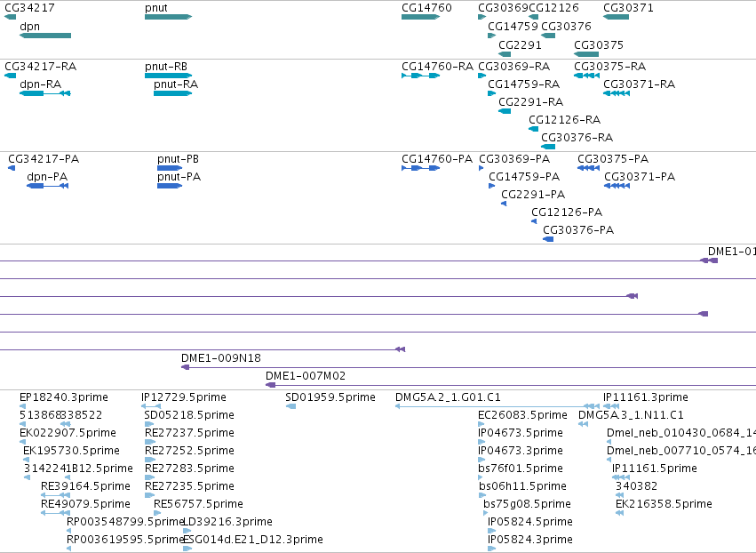Screen dimensions: 756x553
Task: Select the pnut-RA transcript label
Action: pos(176,84)
